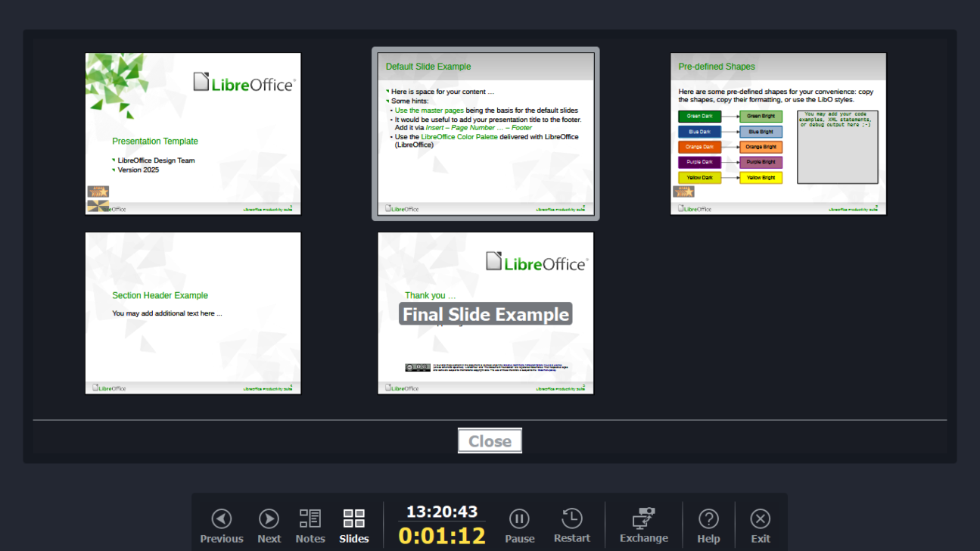Restart the elapsed timer
980x551 pixels.
(x=571, y=526)
